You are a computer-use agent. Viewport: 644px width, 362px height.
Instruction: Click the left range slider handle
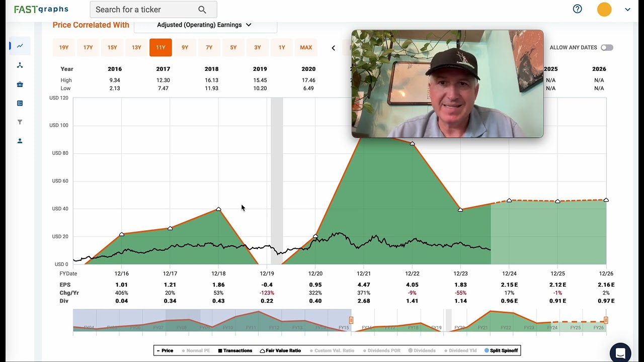[x=351, y=320]
